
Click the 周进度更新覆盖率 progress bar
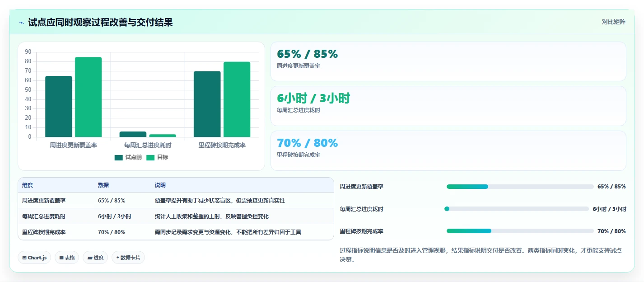[x=520, y=187]
